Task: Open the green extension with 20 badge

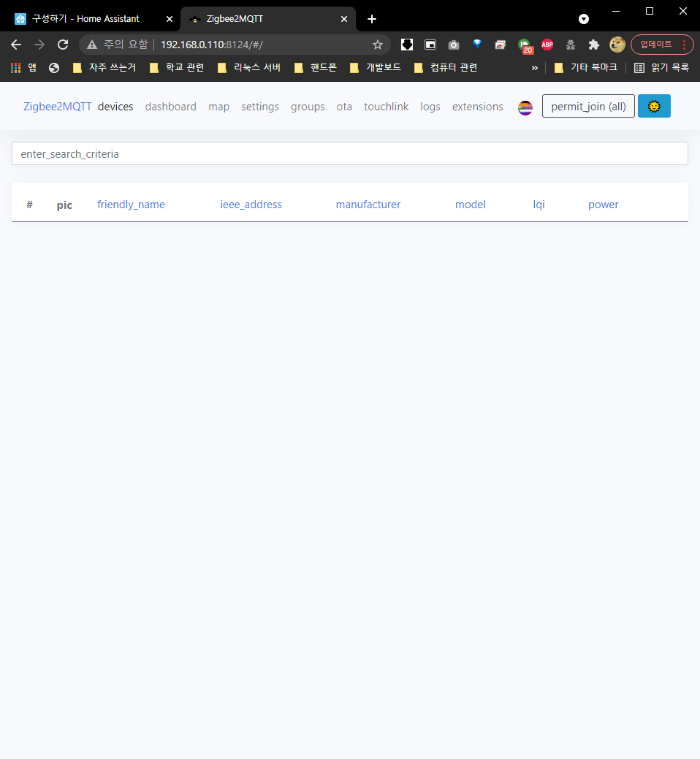Action: click(x=525, y=45)
